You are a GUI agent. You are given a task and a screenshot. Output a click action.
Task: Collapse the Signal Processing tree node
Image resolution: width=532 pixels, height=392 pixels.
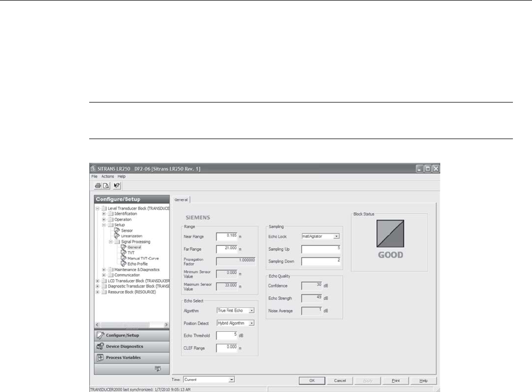point(111,242)
